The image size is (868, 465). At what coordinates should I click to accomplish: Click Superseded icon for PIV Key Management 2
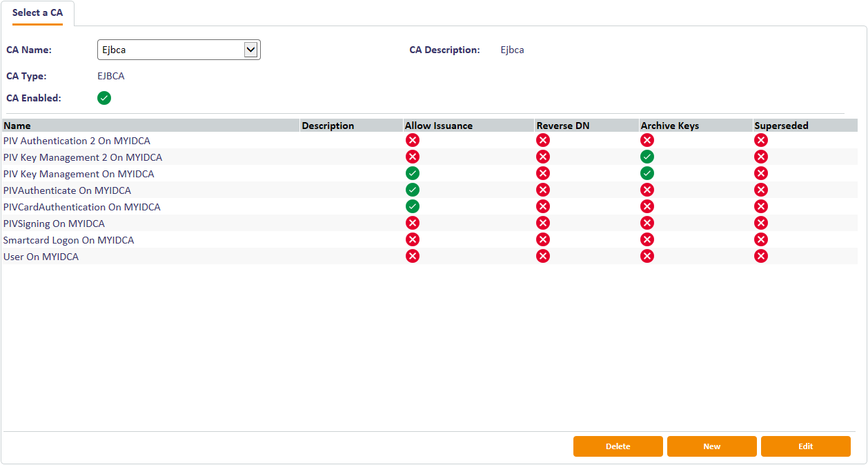761,157
